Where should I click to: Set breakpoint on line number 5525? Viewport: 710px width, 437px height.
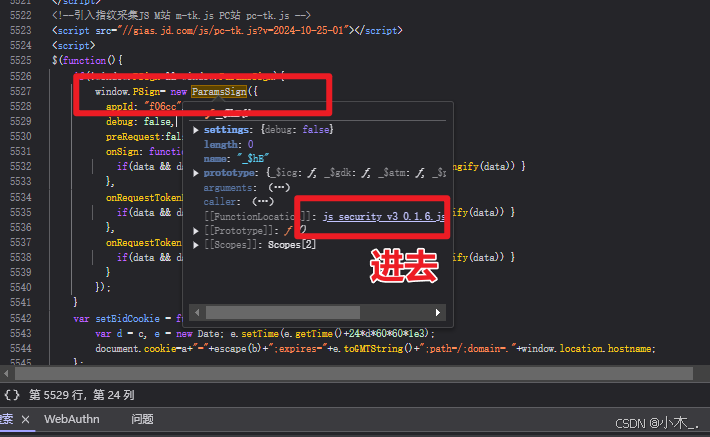21,61
